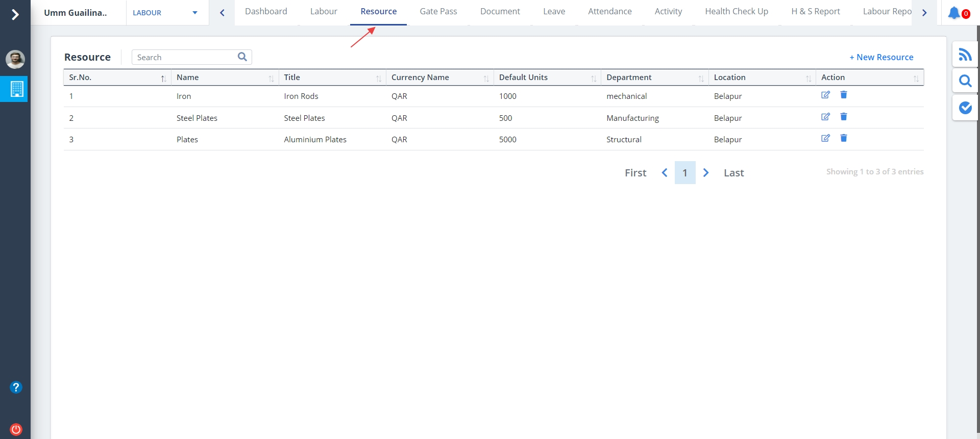Edit the Aluminium Plates resource entry
The height and width of the screenshot is (439, 980).
[x=825, y=138]
